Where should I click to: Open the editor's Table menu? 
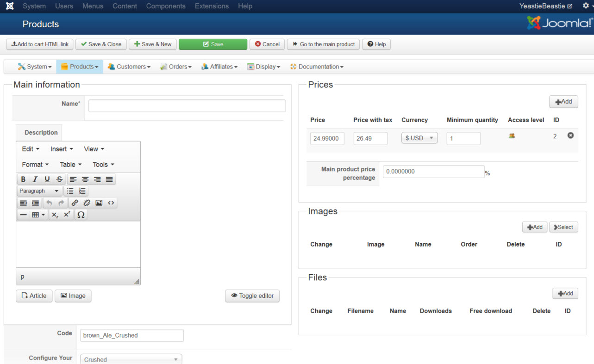tap(70, 165)
